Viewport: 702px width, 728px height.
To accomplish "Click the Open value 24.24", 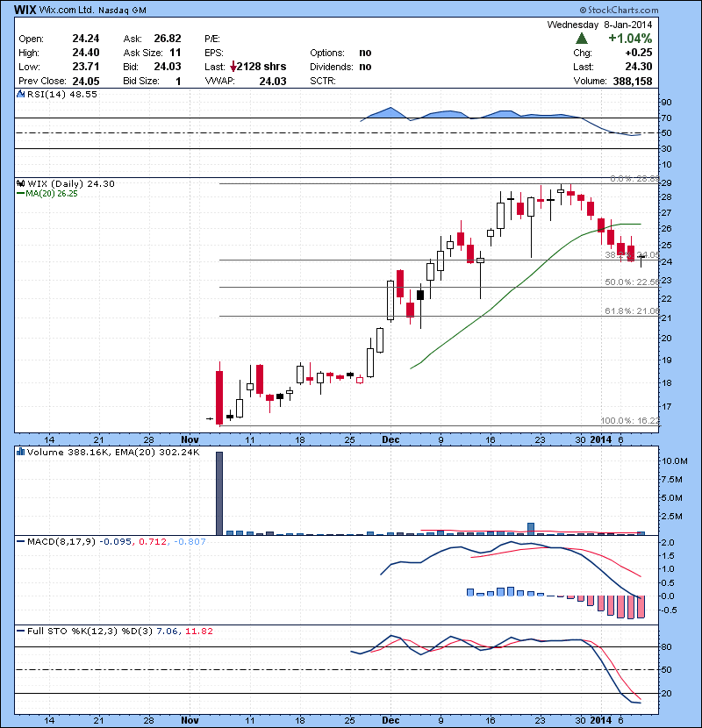I will [x=86, y=39].
